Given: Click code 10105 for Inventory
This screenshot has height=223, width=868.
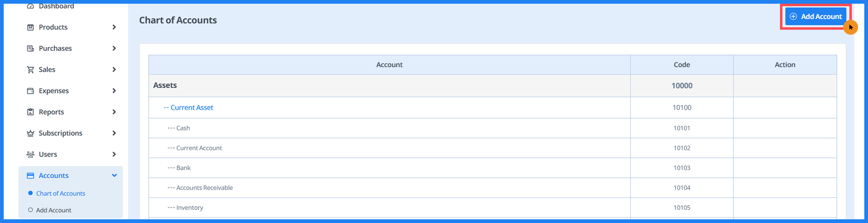Looking at the screenshot, I should (x=682, y=208).
